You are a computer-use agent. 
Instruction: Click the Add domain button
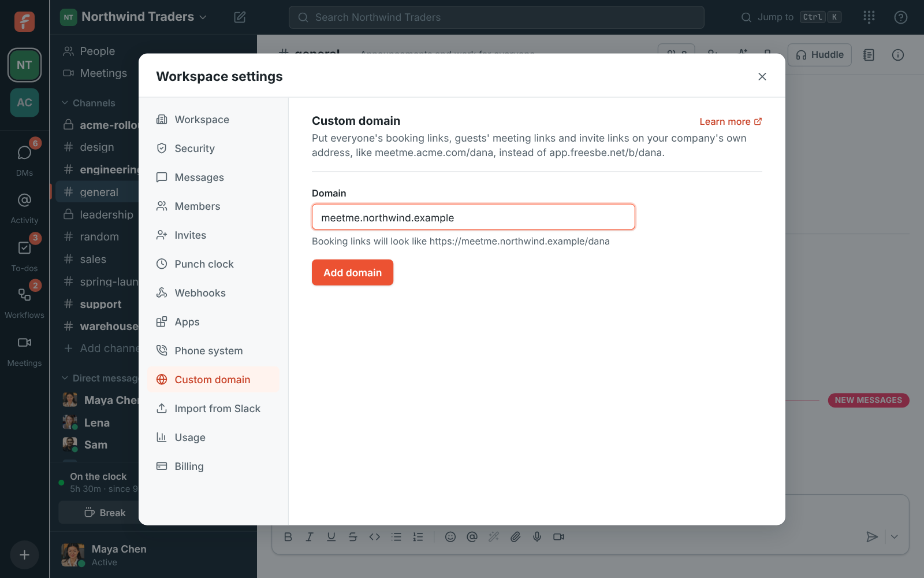click(352, 272)
